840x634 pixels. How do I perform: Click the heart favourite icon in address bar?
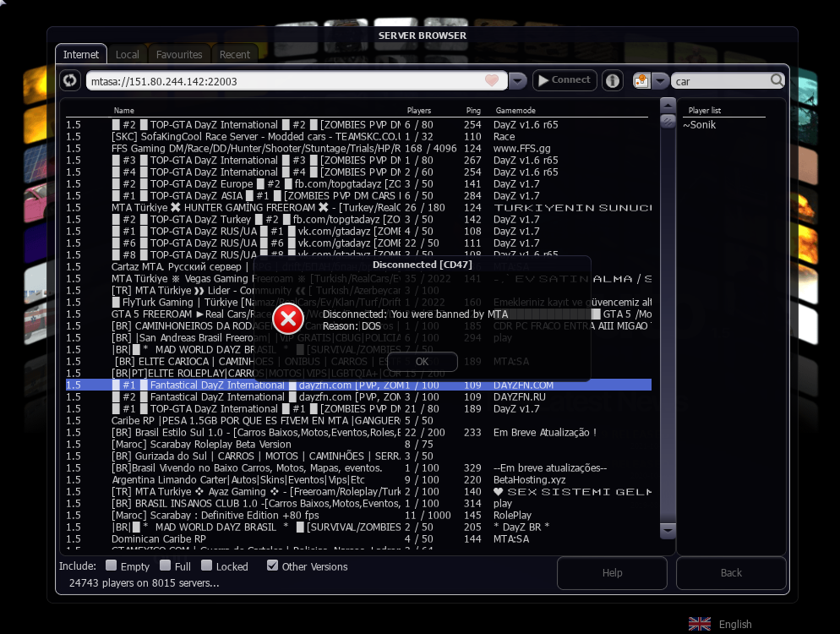[x=492, y=81]
